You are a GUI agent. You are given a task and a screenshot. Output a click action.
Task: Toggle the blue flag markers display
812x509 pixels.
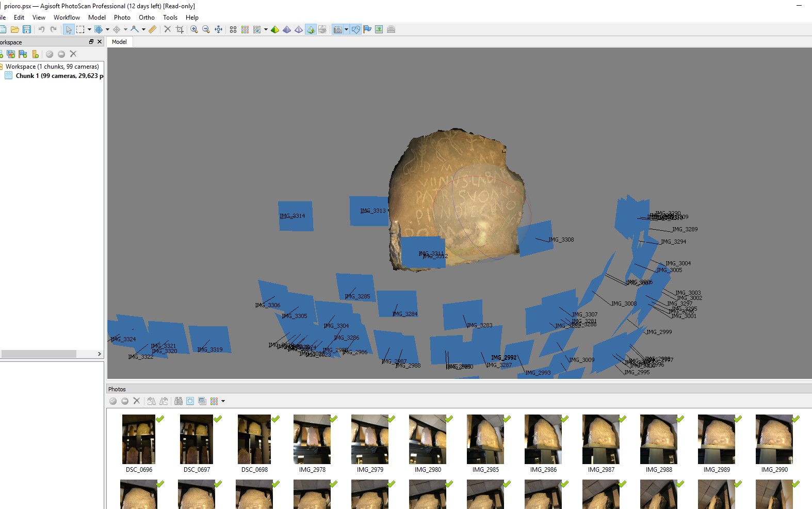pos(367,29)
